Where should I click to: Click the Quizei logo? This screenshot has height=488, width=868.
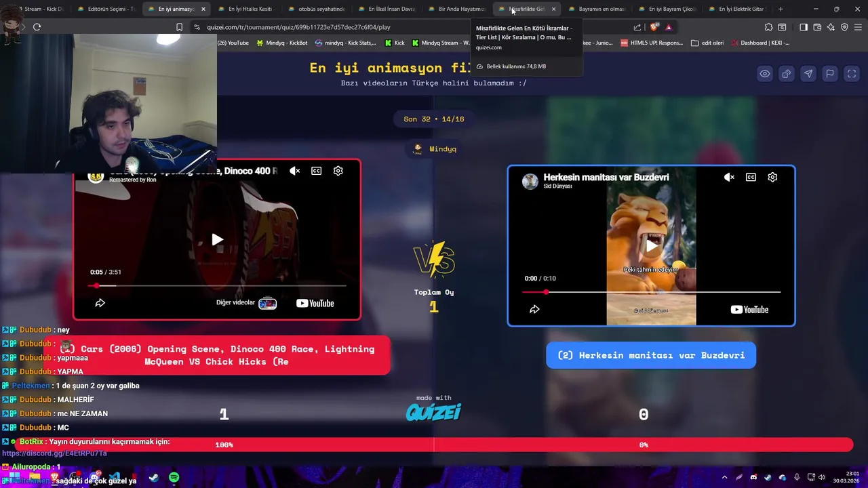tap(434, 411)
